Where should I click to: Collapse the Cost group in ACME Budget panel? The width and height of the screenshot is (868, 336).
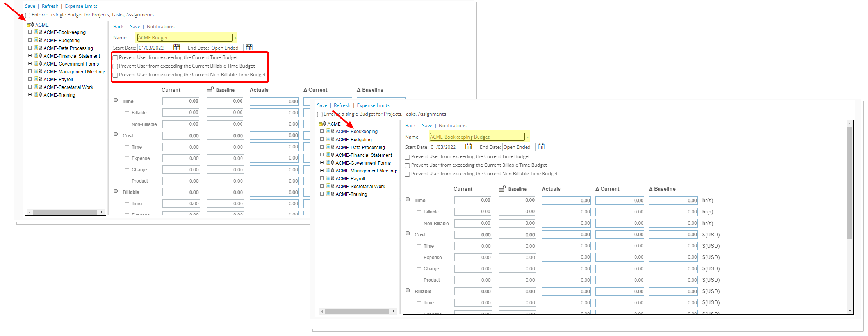click(116, 134)
